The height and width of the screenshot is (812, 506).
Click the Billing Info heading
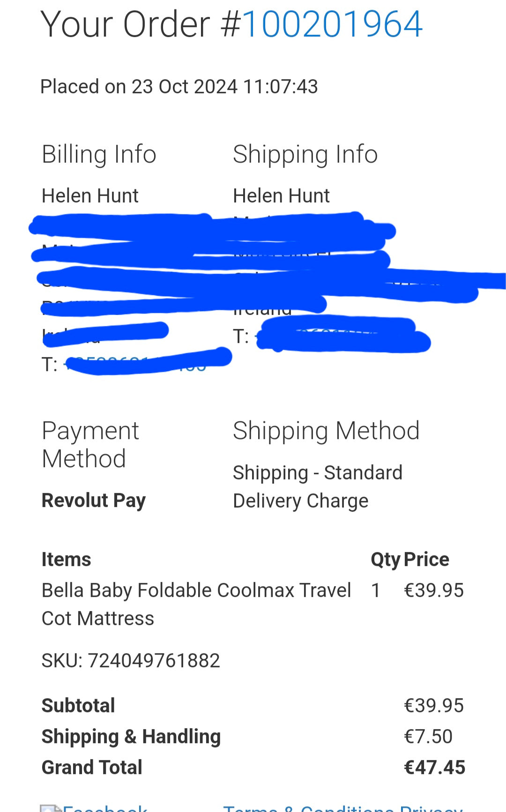click(99, 155)
